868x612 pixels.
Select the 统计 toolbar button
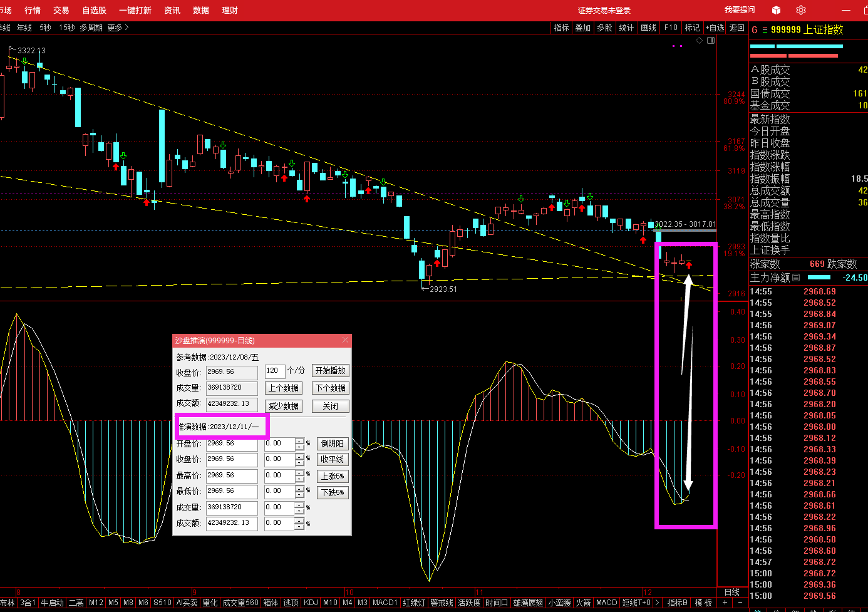click(x=626, y=28)
